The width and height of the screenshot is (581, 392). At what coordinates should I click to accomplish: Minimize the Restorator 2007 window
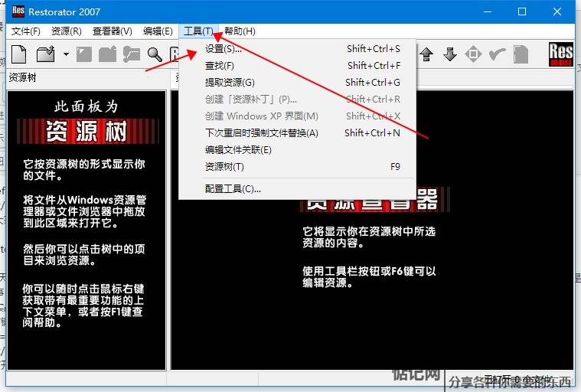tap(488, 11)
